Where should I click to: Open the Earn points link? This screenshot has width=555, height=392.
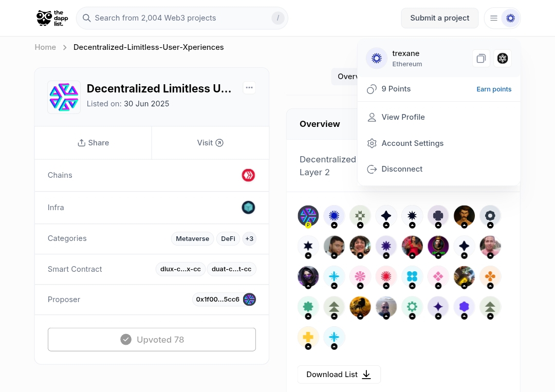[494, 89]
